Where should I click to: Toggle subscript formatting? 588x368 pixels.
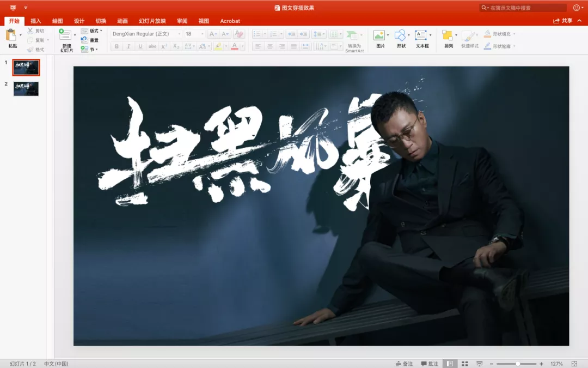[x=176, y=46]
